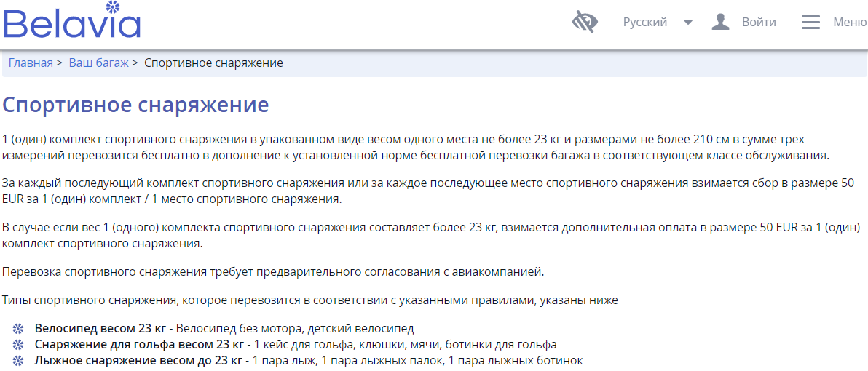Screen dimensions: 868x371
Task: Expand language list with the arrow
Action: point(688,23)
